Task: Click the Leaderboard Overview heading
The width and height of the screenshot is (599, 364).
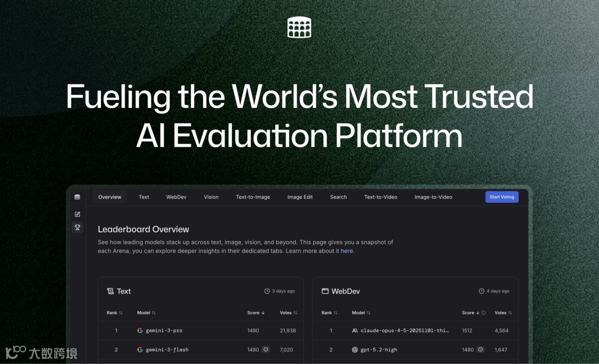Action: [x=143, y=229]
